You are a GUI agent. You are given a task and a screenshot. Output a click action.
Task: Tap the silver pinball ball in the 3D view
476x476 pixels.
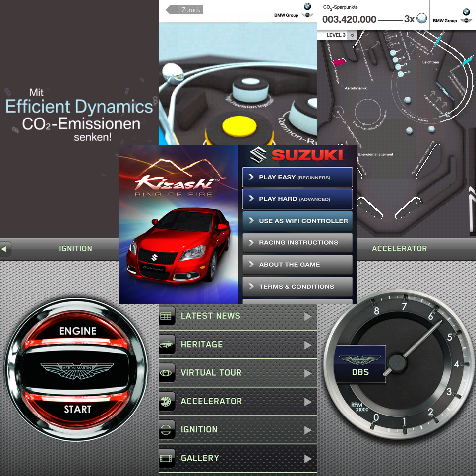(x=173, y=73)
